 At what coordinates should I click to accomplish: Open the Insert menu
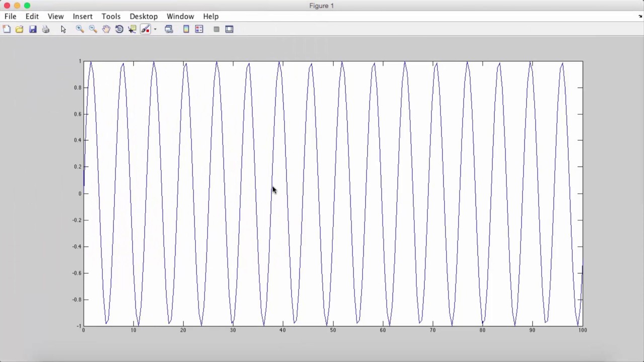coord(83,16)
